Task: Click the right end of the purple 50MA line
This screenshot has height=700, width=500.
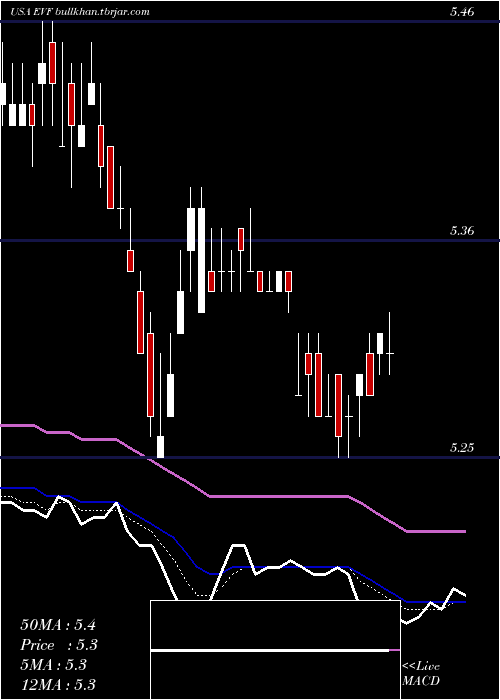Action: [x=464, y=531]
